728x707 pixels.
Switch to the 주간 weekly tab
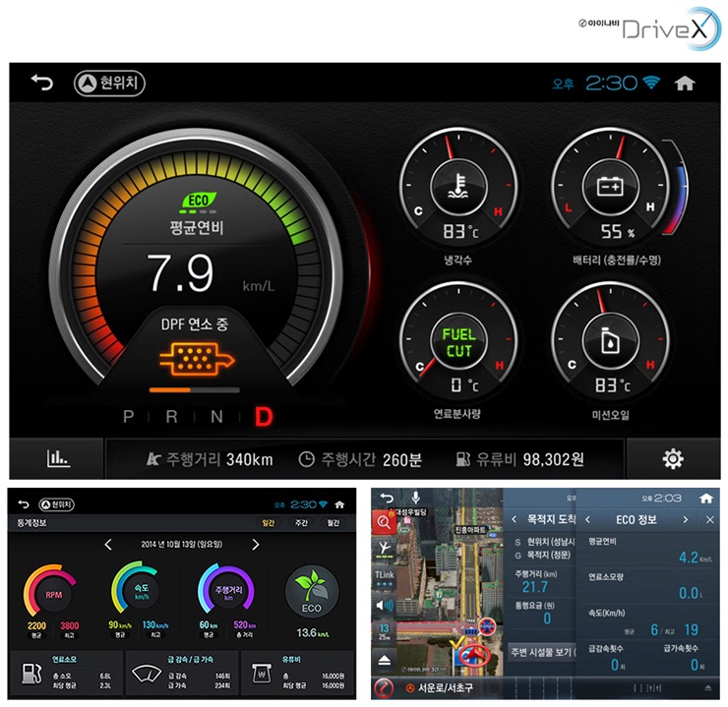coord(300,522)
